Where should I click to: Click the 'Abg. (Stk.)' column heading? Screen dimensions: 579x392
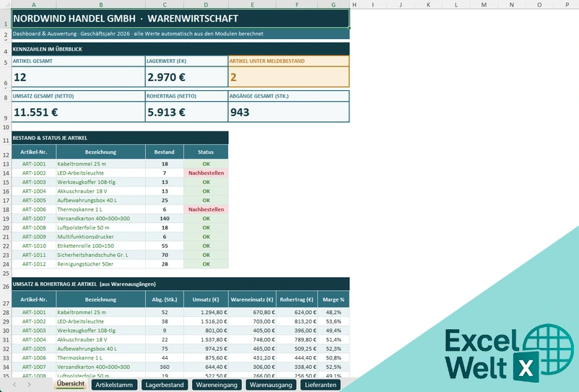165,300
